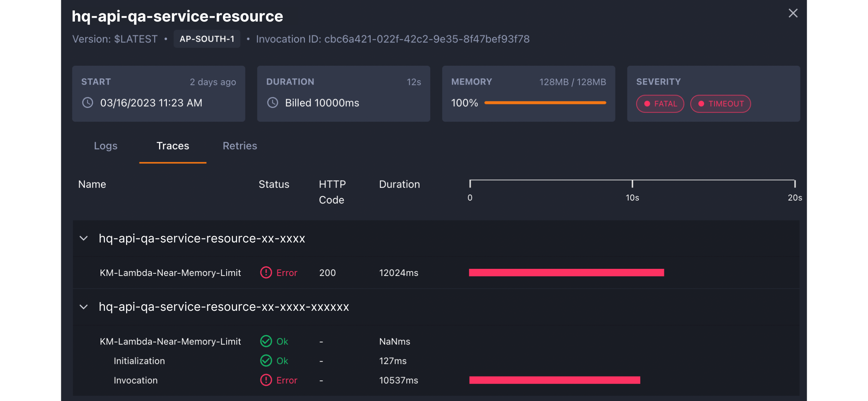Click the clock icon beside start time
Viewport: 868px width, 401px height.
(88, 103)
